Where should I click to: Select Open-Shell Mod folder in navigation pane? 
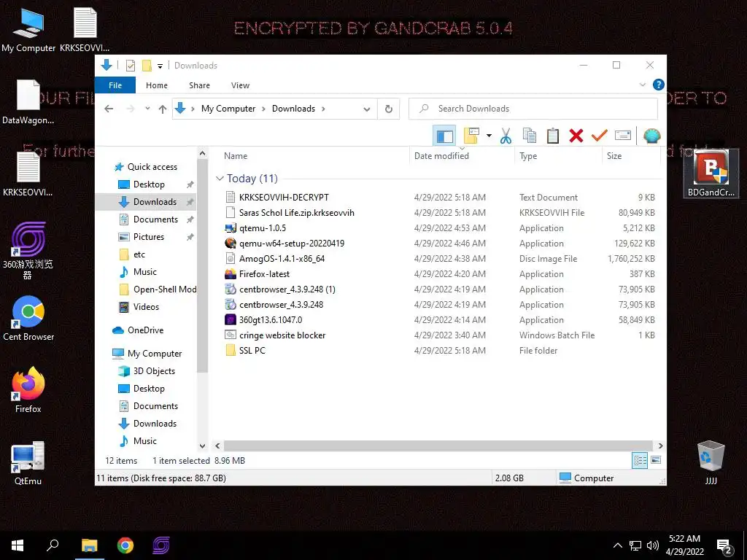[x=164, y=289]
